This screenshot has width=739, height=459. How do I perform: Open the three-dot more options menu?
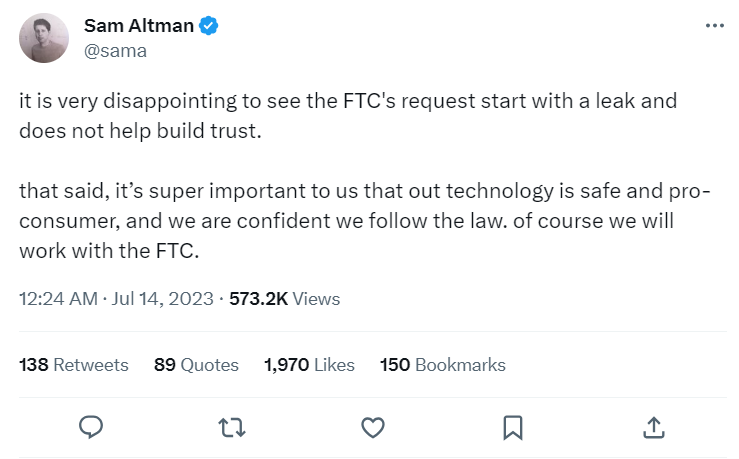coord(714,26)
